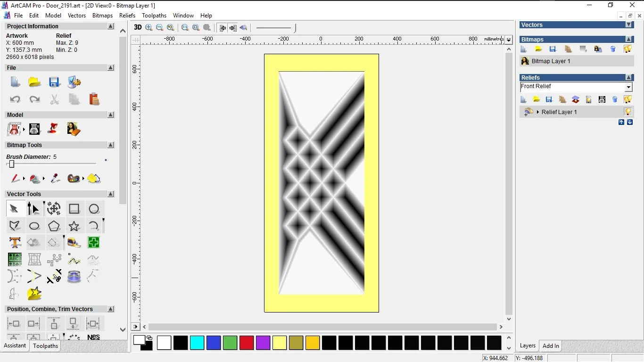Select the Create Rectangle vector tool
The height and width of the screenshot is (362, 644).
pos(74,209)
